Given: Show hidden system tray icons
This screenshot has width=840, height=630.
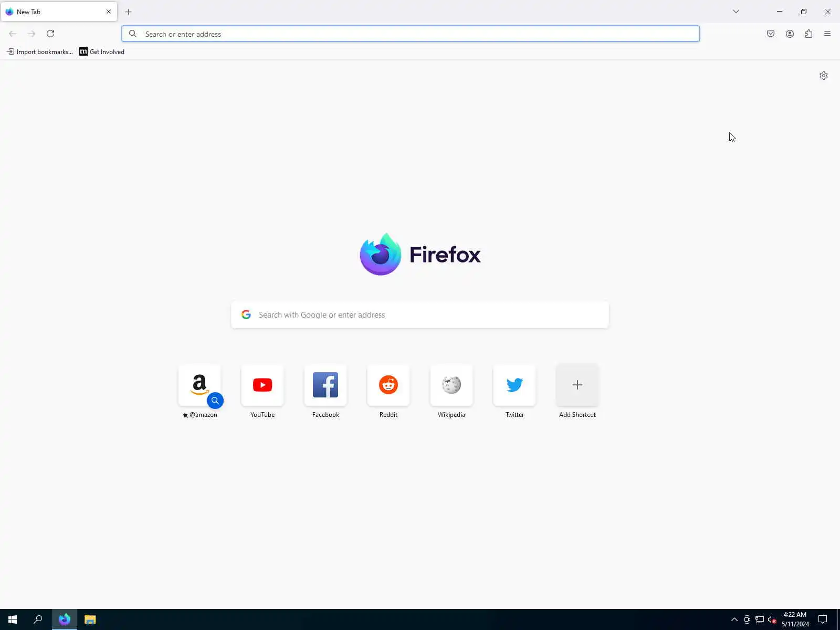Looking at the screenshot, I should coord(734,619).
